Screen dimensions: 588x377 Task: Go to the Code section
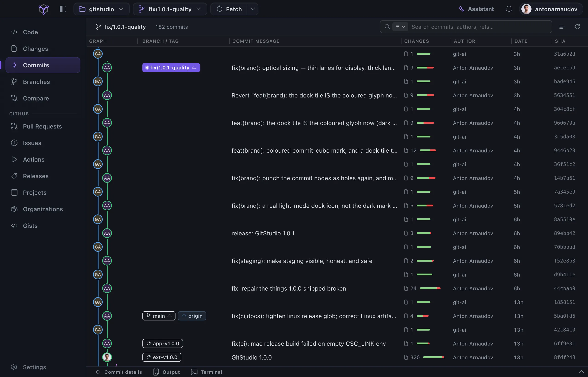43,32
